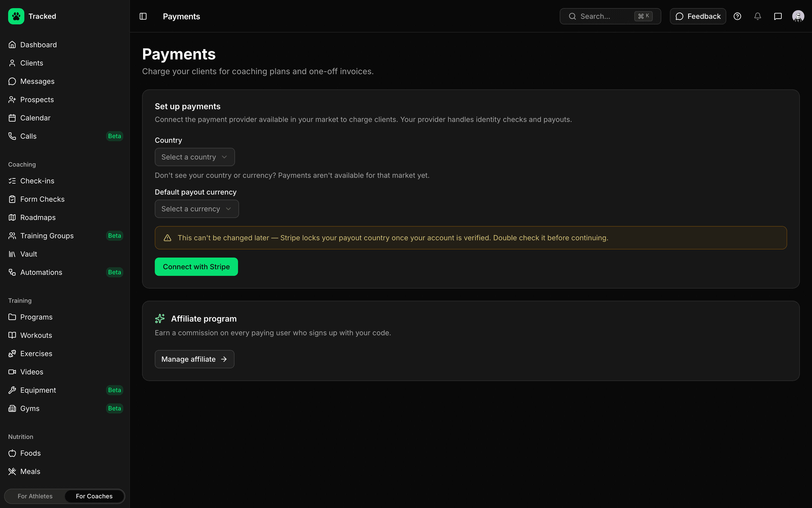This screenshot has width=812, height=508.
Task: Click the Exercises dumbbell icon
Action: coord(12,354)
